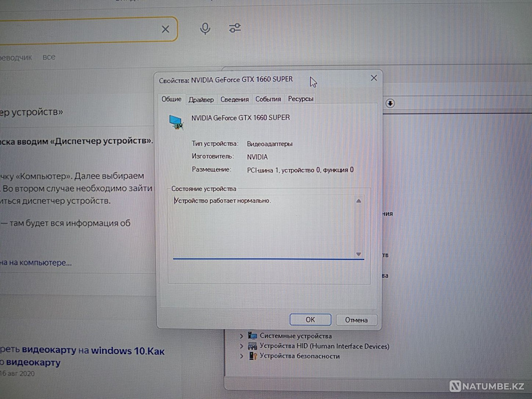
Task: Open the 'События' tab
Action: point(268,99)
